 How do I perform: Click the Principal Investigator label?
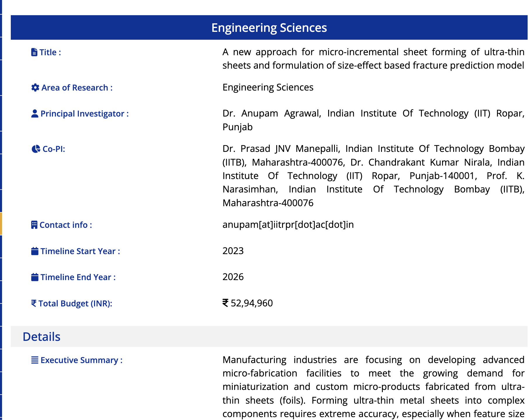(x=84, y=114)
